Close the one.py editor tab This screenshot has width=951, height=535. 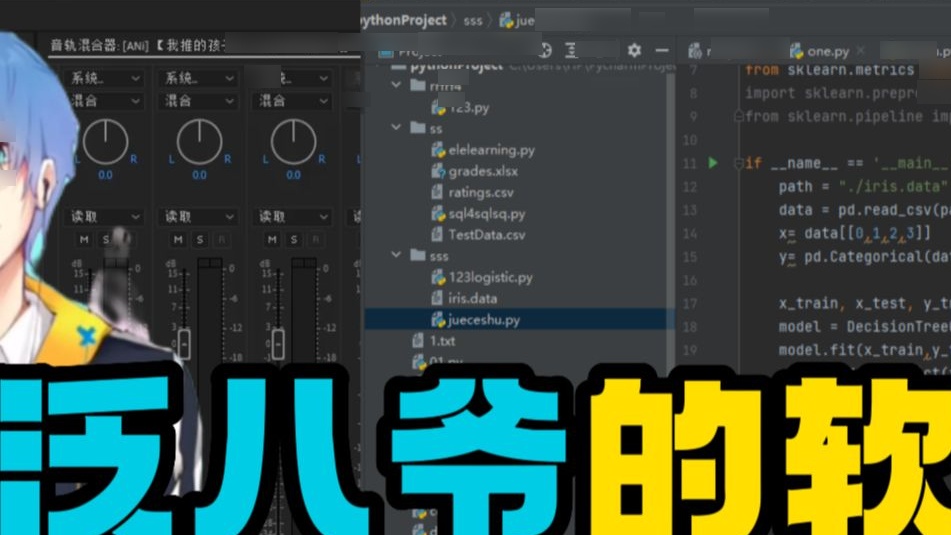(860, 52)
